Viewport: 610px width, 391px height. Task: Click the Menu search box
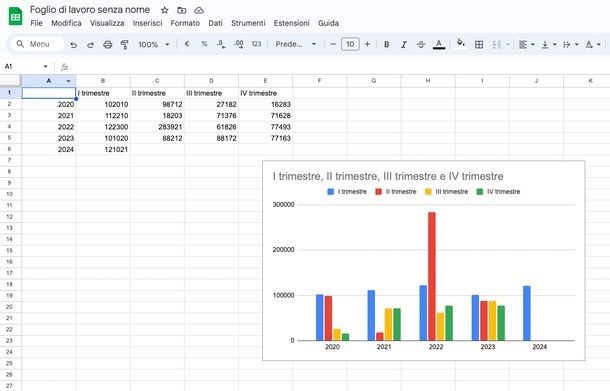point(37,44)
